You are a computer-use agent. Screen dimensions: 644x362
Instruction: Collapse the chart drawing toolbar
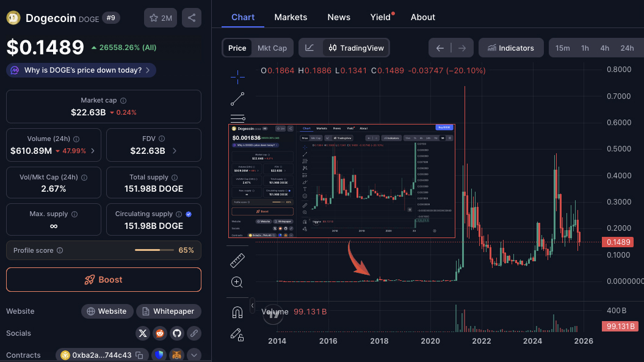tap(251, 305)
